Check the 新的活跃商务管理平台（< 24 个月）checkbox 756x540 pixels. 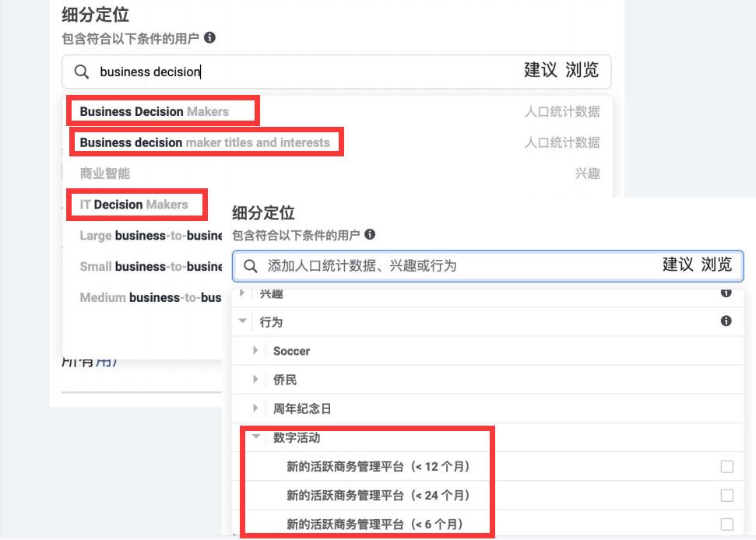726,495
